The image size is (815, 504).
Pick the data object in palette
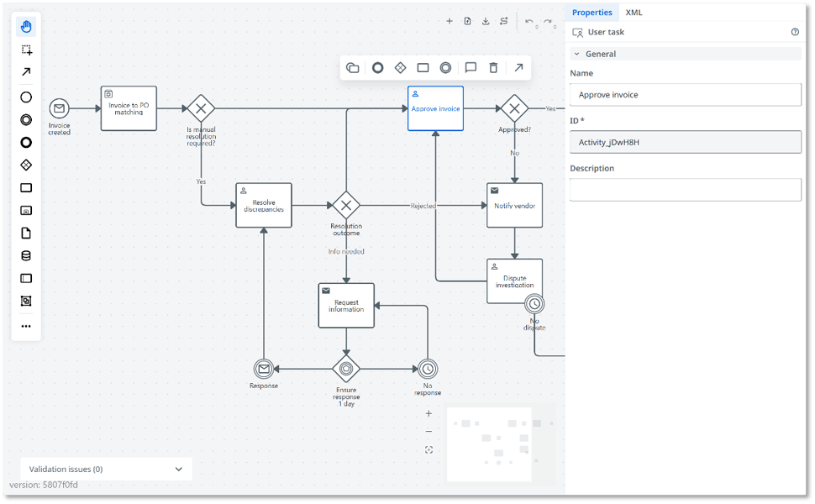(x=26, y=234)
